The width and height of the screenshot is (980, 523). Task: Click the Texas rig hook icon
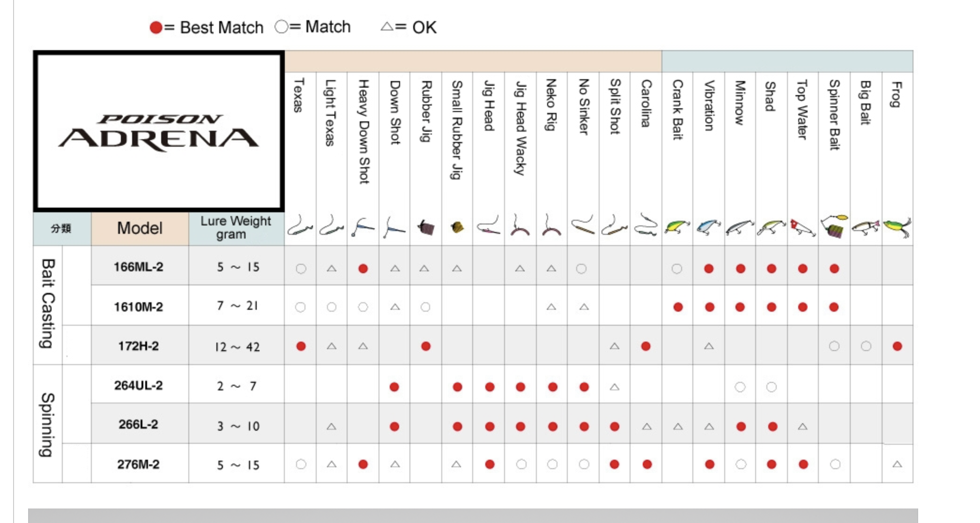pos(300,226)
